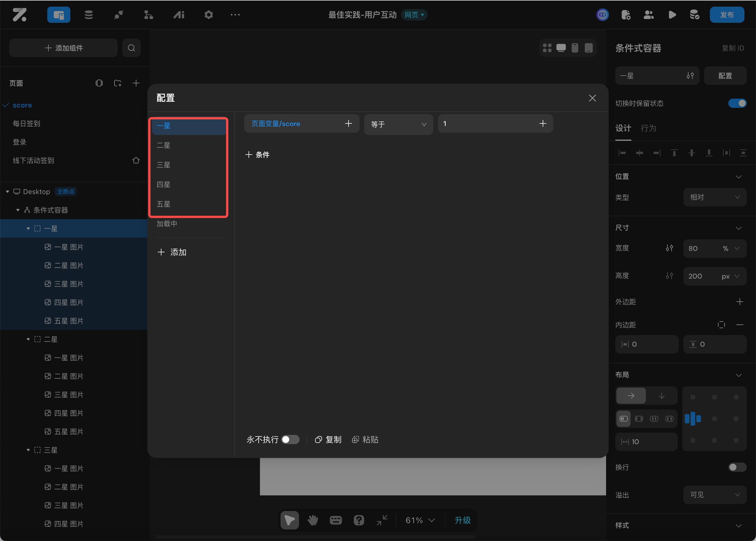Viewport: 756px width, 541px height.
Task: Click the preview play icon
Action: (x=672, y=15)
